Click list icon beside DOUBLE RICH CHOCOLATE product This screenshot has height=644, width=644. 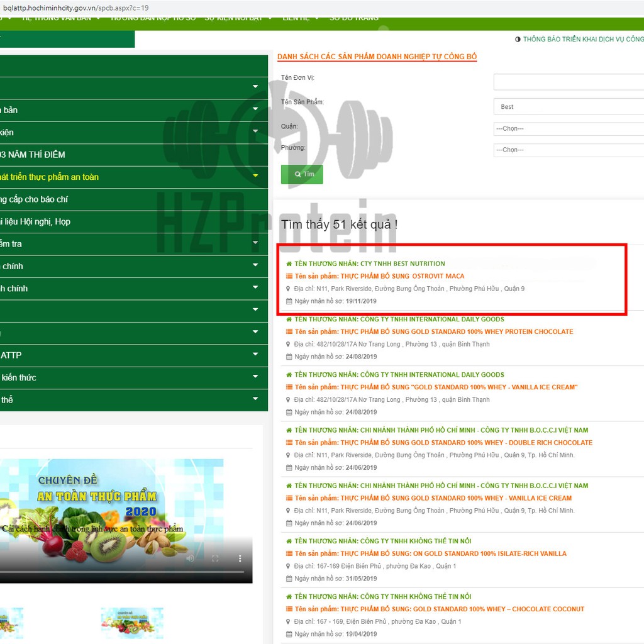click(x=289, y=442)
